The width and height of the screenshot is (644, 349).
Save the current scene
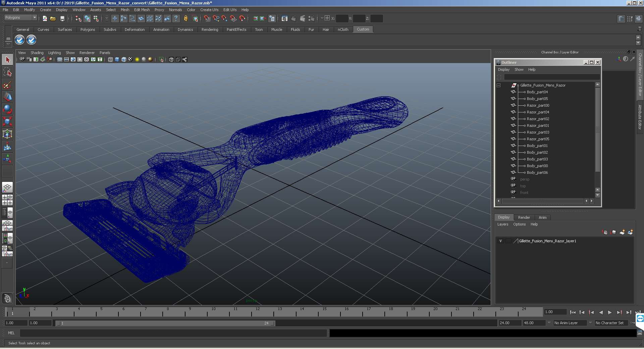62,18
